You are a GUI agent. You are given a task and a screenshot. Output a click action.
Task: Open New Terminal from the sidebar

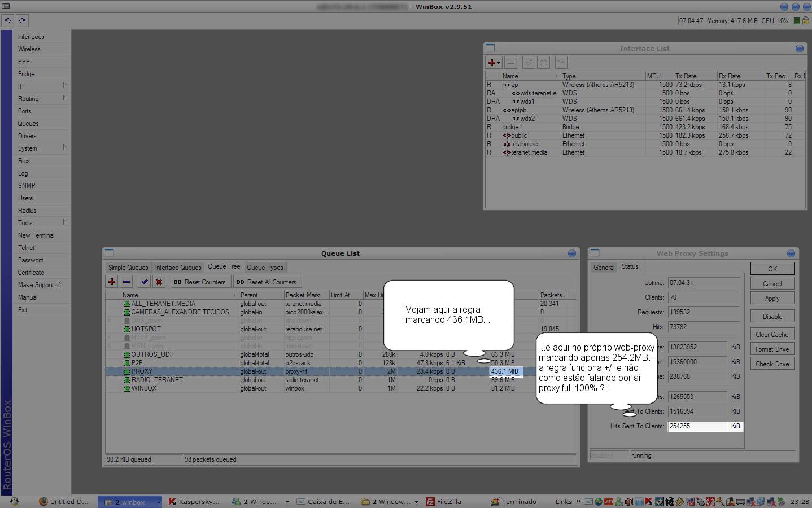click(x=36, y=235)
